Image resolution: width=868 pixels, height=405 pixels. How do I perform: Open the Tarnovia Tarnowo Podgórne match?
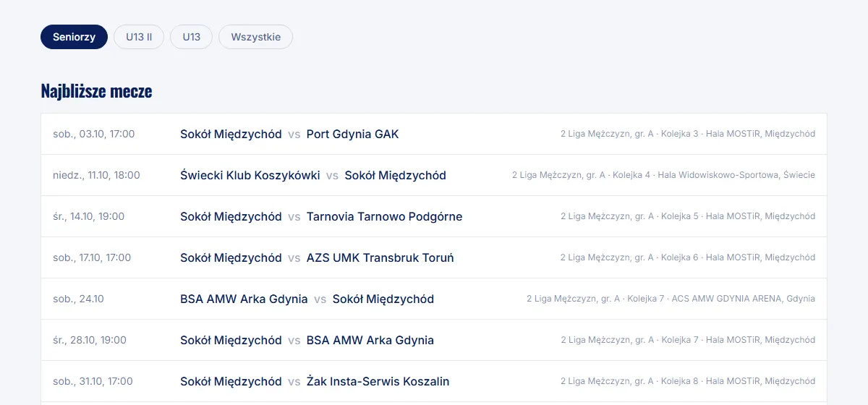[434, 216]
